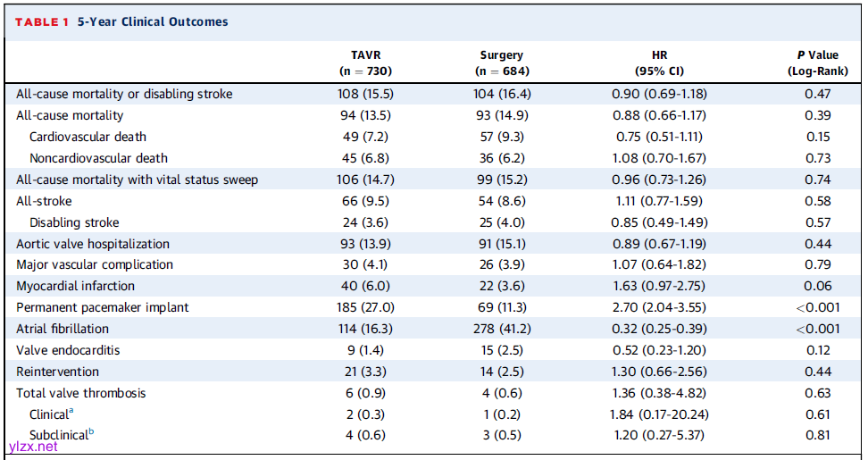Select the "Myocardial infarction" row label
Screen dimensions: 868x460
(76, 286)
